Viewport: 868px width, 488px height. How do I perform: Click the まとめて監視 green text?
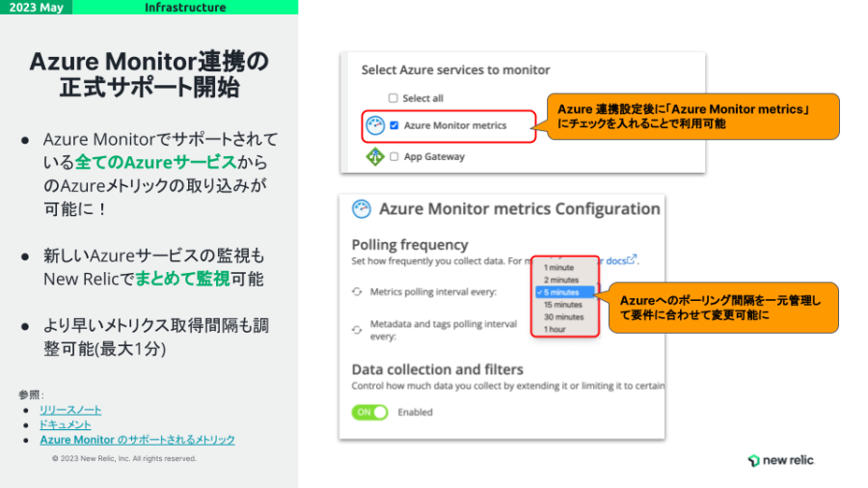182,279
